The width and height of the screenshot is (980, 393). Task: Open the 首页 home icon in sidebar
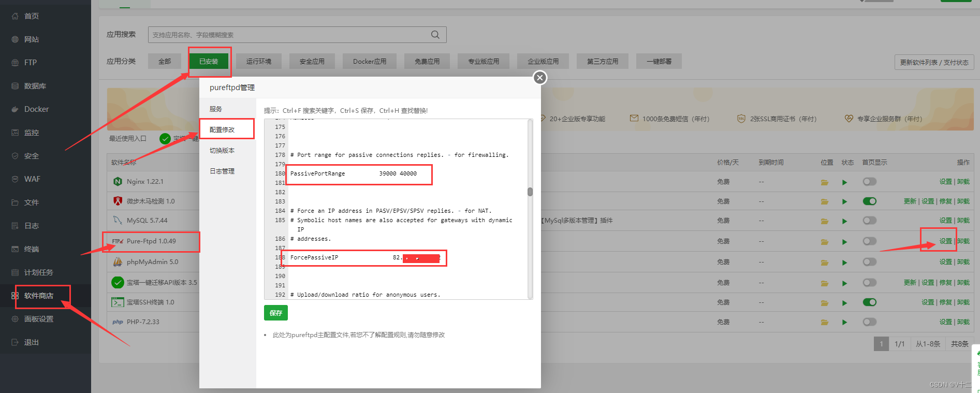pos(15,16)
